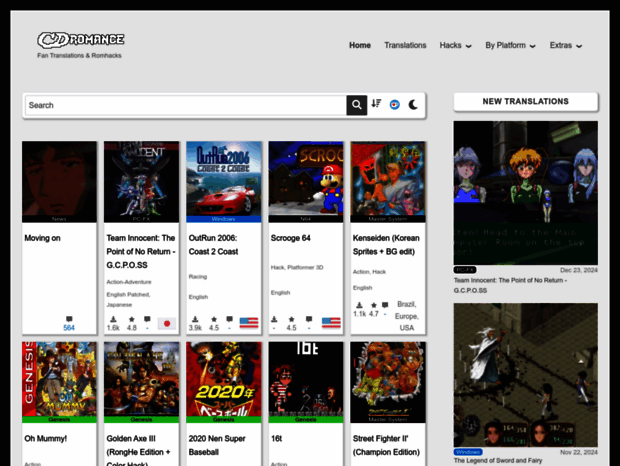620x466 pixels.
Task: Open Team Innocent sidebar screenshot
Action: [525, 193]
